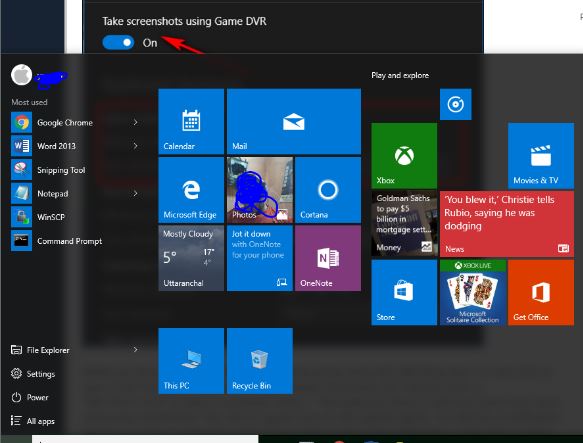
Task: Open the Get Office tile
Action: (541, 292)
